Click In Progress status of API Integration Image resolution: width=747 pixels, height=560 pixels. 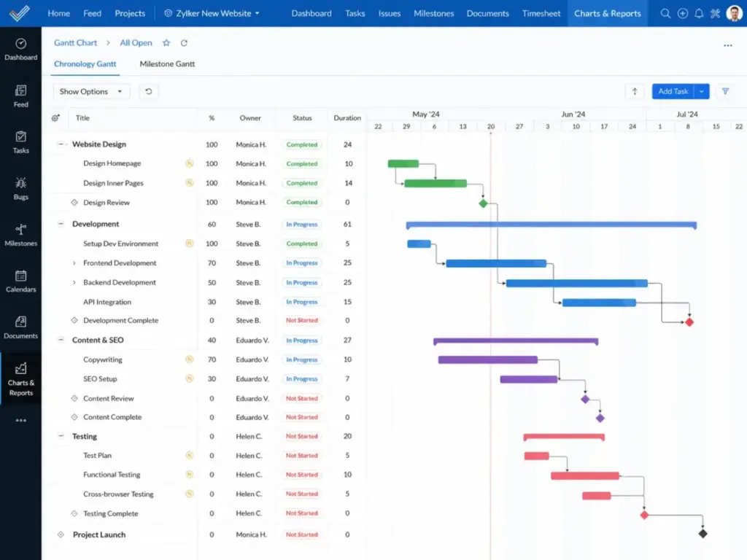pyautogui.click(x=301, y=302)
